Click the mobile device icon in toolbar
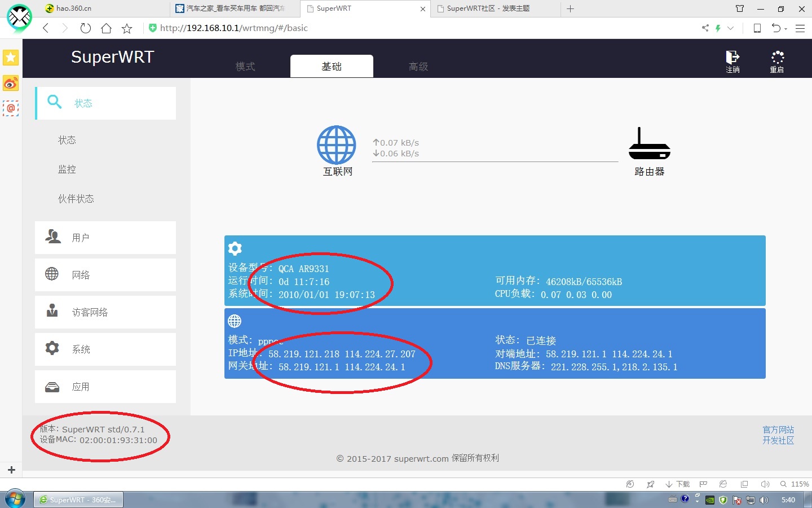This screenshot has height=508, width=812. click(x=757, y=28)
